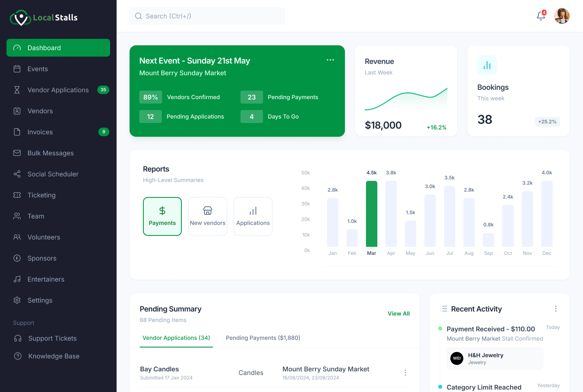Image resolution: width=583 pixels, height=392 pixels.
Task: Focus the Search input field
Action: [x=207, y=16]
